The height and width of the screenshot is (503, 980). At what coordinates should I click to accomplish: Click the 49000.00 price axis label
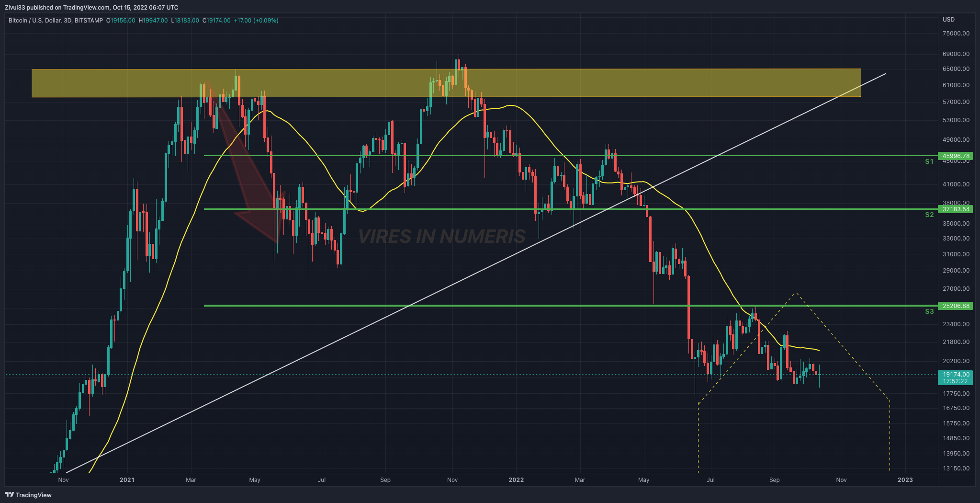[x=956, y=140]
